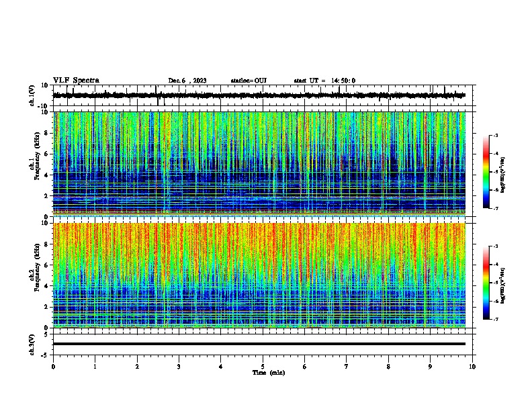Image resolution: width=532 pixels, height=411 pixels.
Task: Select the date label "Dec. 6, 2023"
Action: [187, 81]
